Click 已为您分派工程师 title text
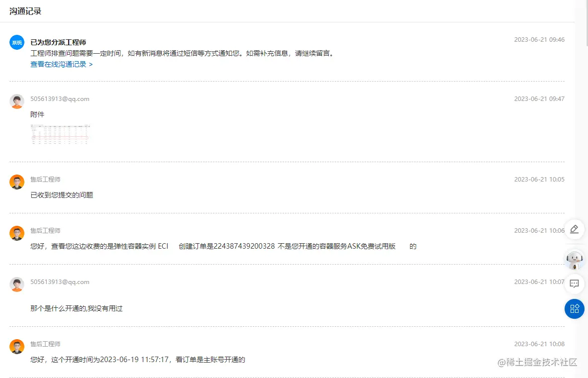588x378 pixels. (58, 42)
